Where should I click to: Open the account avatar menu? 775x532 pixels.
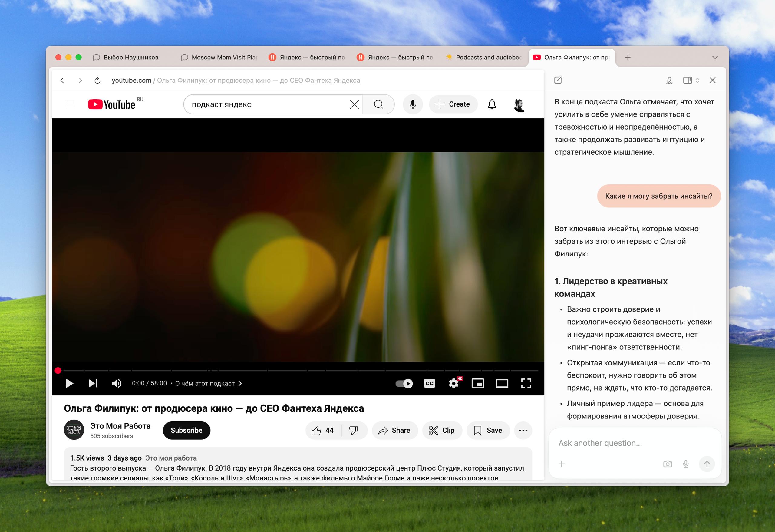tap(519, 105)
